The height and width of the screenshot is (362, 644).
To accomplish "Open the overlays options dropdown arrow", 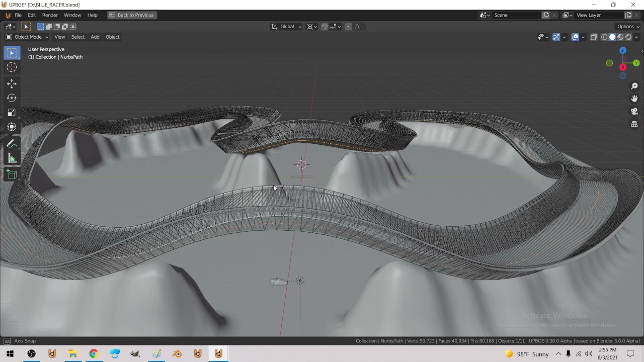I will pyautogui.click(x=583, y=37).
